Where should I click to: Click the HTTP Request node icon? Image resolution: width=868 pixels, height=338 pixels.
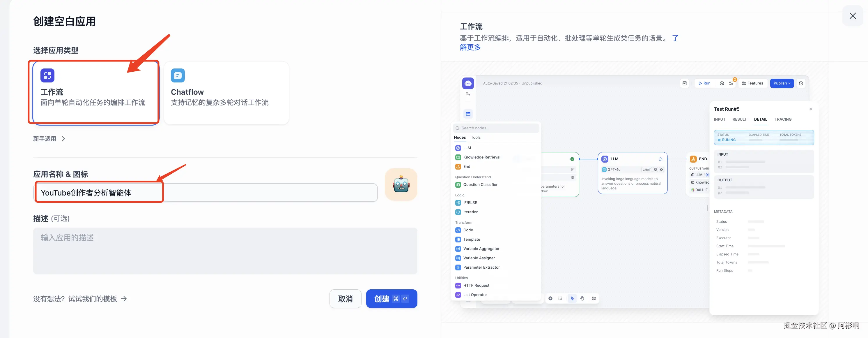tap(458, 285)
